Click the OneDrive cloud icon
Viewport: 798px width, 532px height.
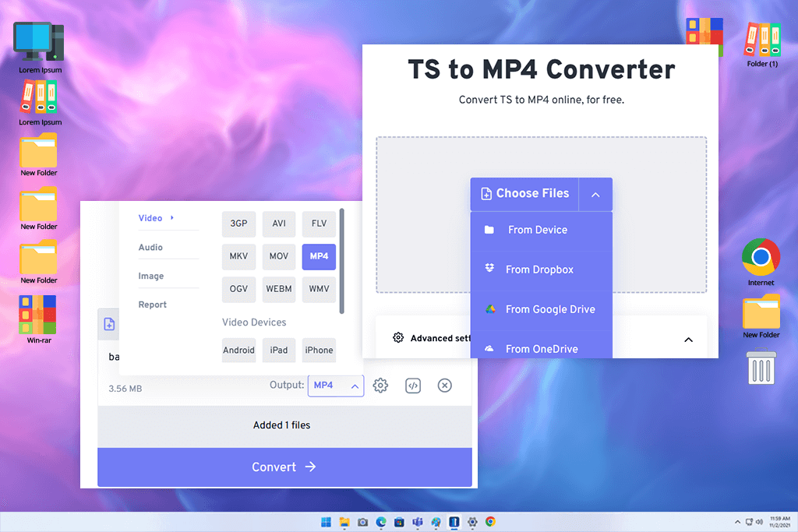coord(489,348)
